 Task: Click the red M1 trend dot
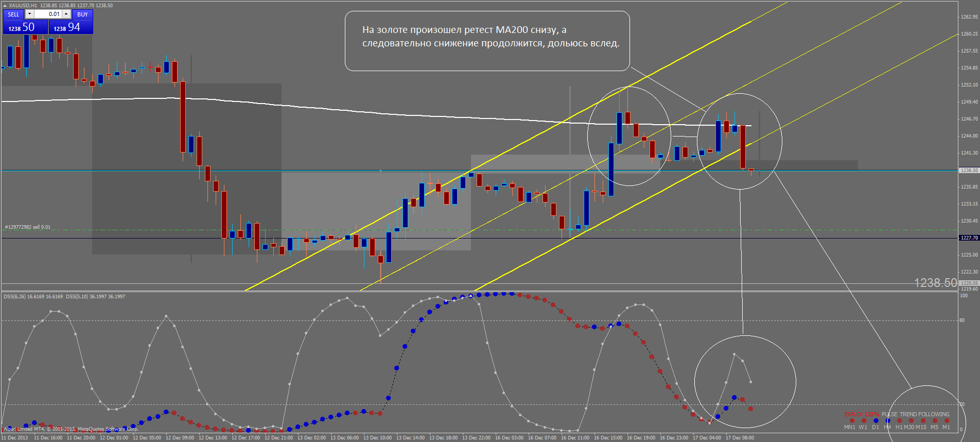pos(947,420)
